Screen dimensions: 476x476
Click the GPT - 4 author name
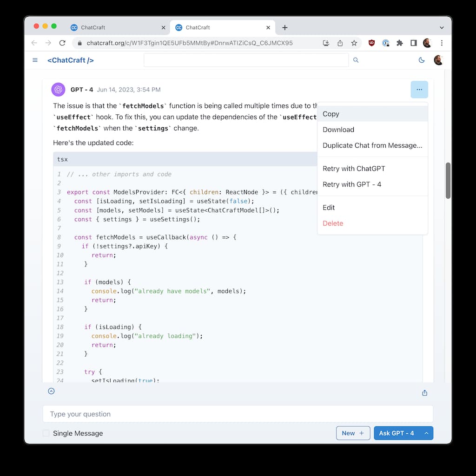tap(82, 90)
